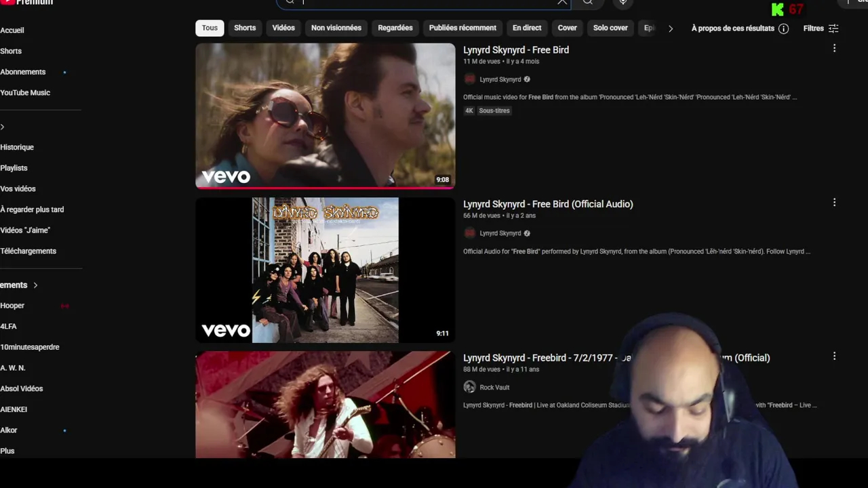The height and width of the screenshot is (488, 868).
Task: Select the Tous filter chip
Action: coord(210,28)
